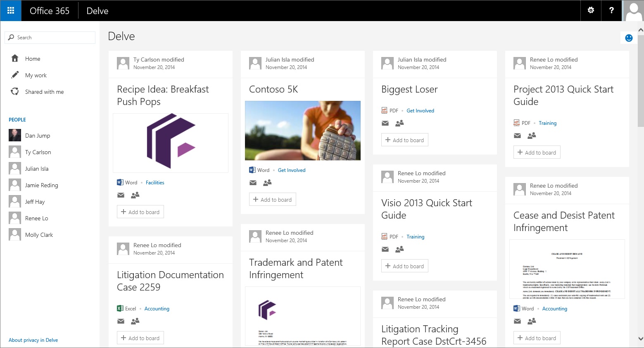The height and width of the screenshot is (348, 644).
Task: Click the mail icon on Cease and Desist card
Action: tap(517, 321)
